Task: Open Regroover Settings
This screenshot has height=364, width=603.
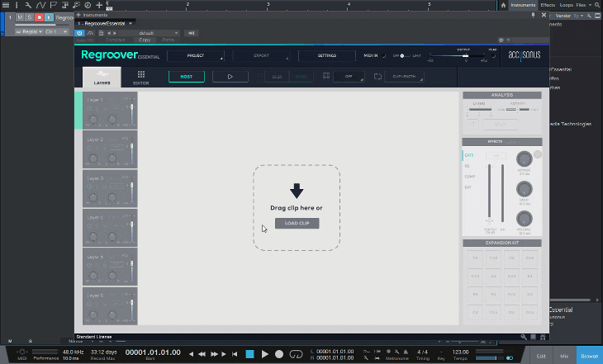Action: point(327,56)
